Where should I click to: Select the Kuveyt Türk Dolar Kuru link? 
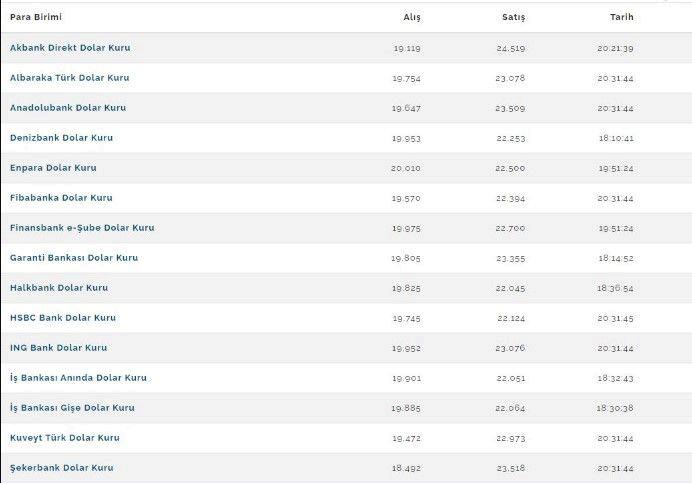click(65, 438)
